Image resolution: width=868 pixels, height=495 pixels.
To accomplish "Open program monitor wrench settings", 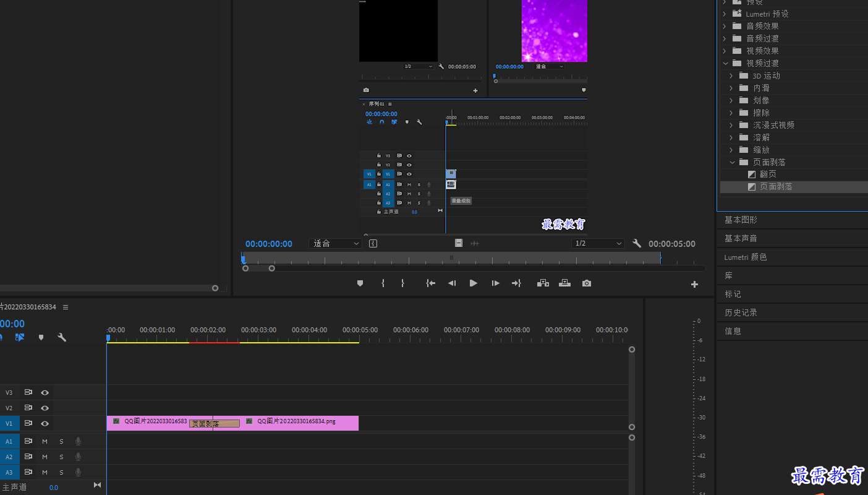I will pyautogui.click(x=637, y=244).
